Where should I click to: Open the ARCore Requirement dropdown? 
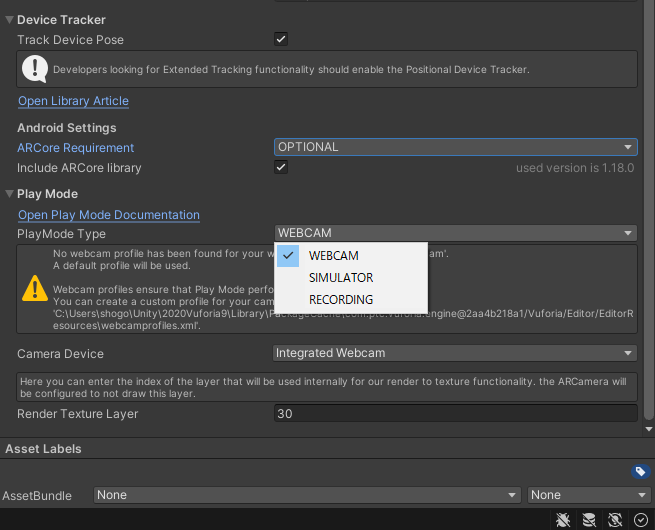click(x=455, y=147)
